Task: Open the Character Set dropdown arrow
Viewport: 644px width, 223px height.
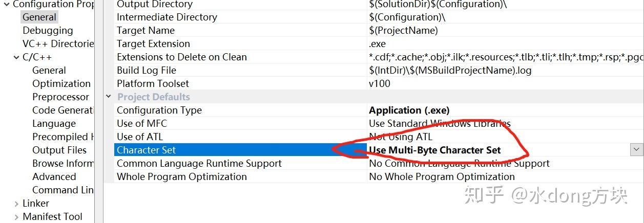Action: (x=637, y=149)
